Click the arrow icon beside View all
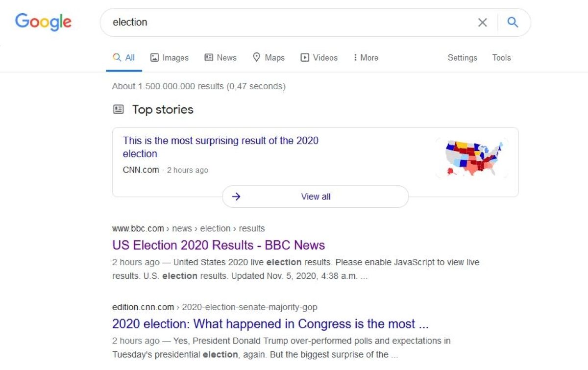The height and width of the screenshot is (370, 588). [236, 197]
